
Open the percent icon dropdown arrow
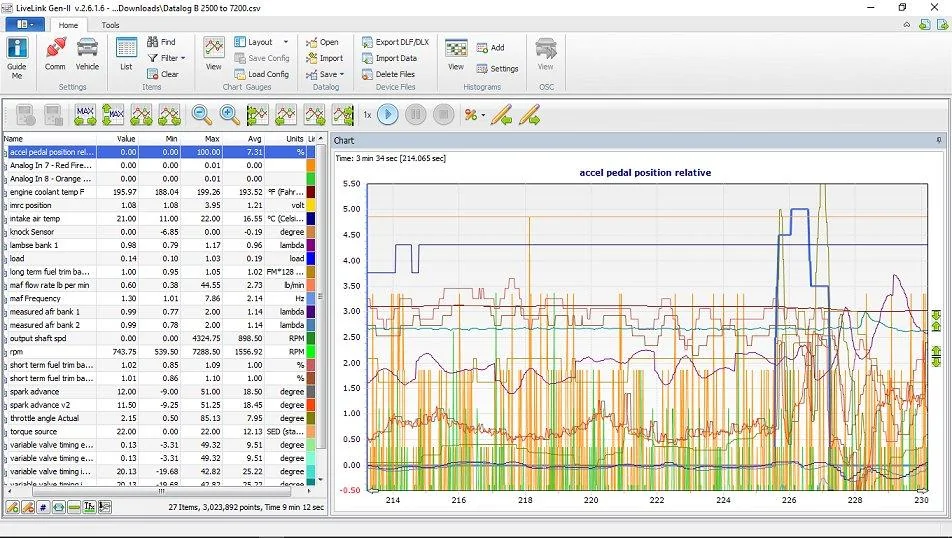tap(483, 114)
